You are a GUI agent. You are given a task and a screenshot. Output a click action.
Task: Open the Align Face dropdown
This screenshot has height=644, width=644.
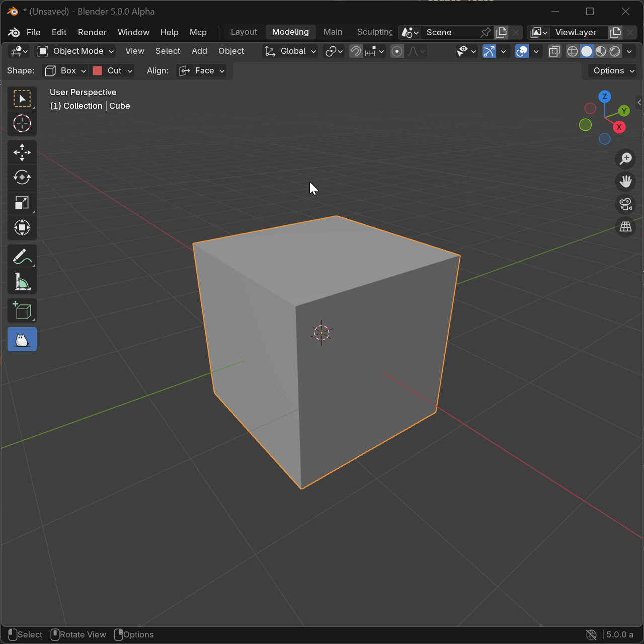pos(202,71)
